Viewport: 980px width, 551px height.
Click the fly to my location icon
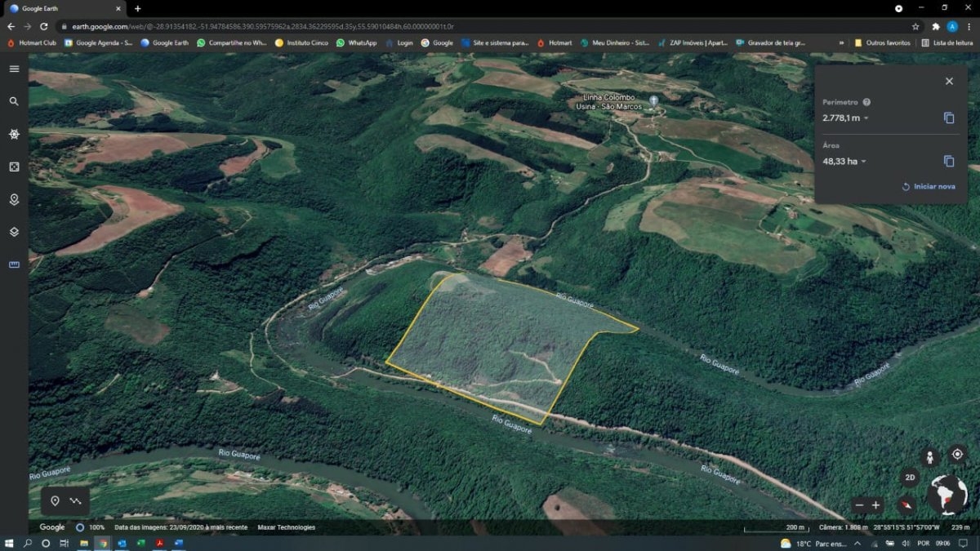(x=957, y=454)
